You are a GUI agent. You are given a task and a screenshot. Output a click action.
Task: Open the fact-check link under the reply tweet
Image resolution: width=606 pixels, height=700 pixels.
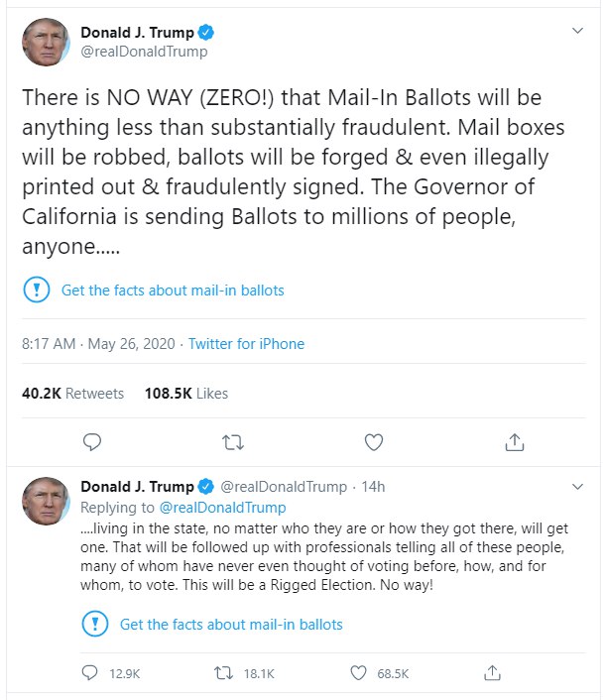231,625
